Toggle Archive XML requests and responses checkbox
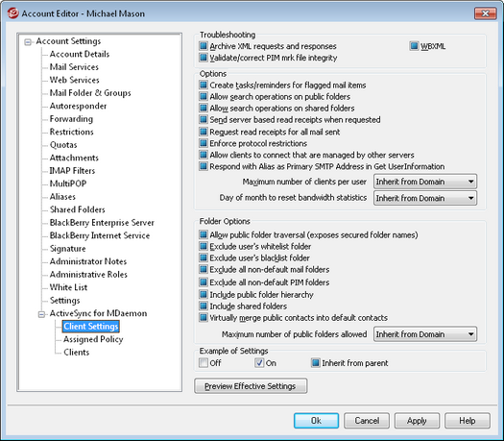 coord(204,46)
